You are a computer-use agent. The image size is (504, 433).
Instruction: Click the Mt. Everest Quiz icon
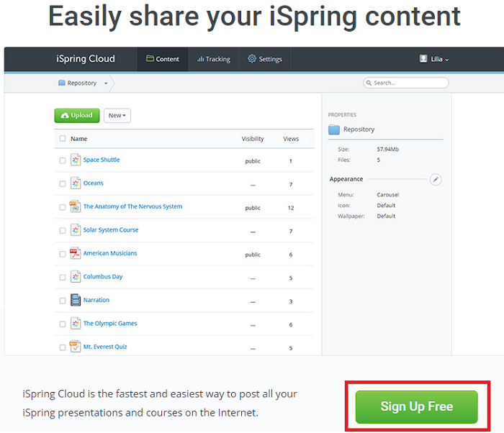[75, 347]
